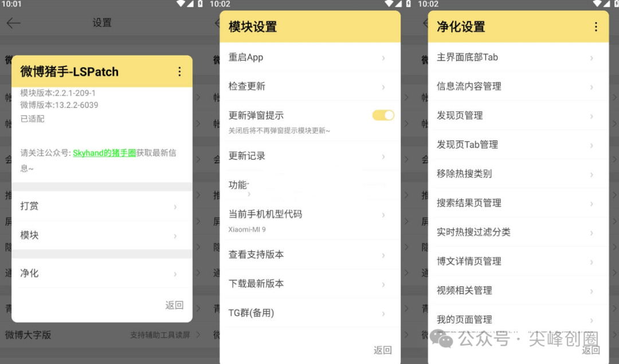Tap 返回 in 模块设置 dialog

click(x=382, y=350)
